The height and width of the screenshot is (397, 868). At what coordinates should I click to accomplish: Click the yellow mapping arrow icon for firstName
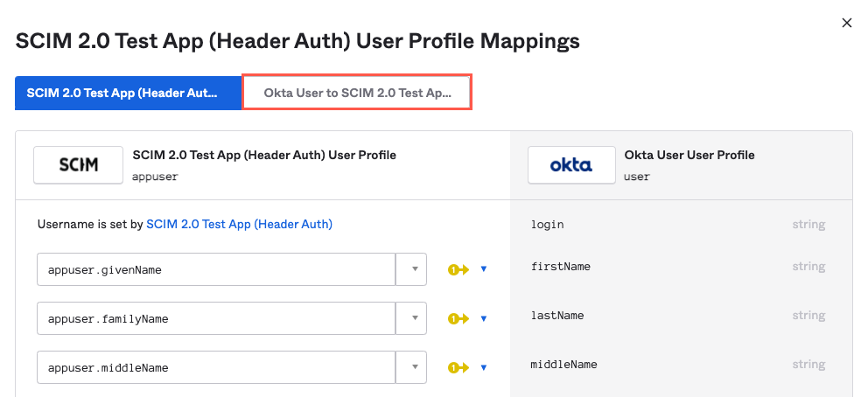458,269
